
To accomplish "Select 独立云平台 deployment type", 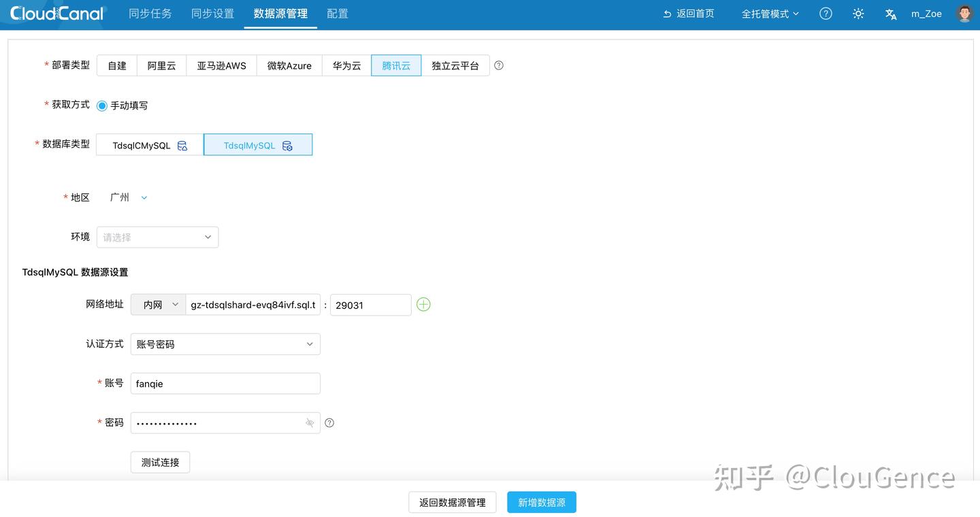I will [x=455, y=66].
